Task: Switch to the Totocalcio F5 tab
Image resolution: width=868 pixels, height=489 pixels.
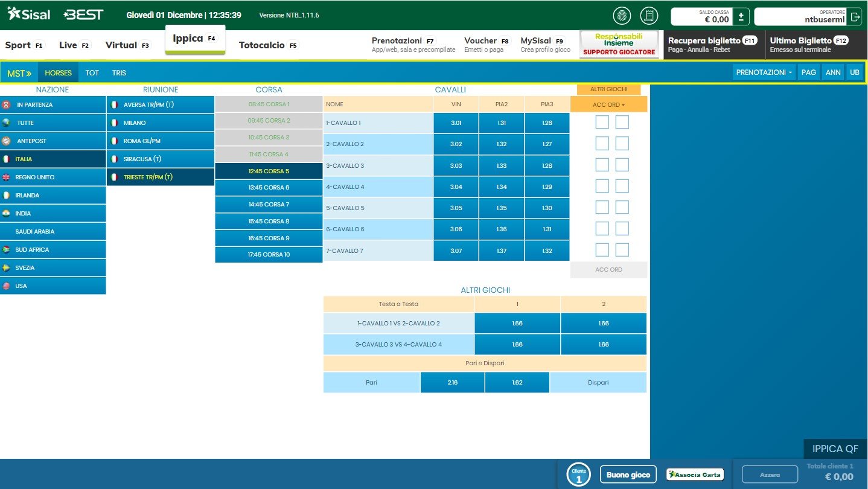Action: (269, 45)
